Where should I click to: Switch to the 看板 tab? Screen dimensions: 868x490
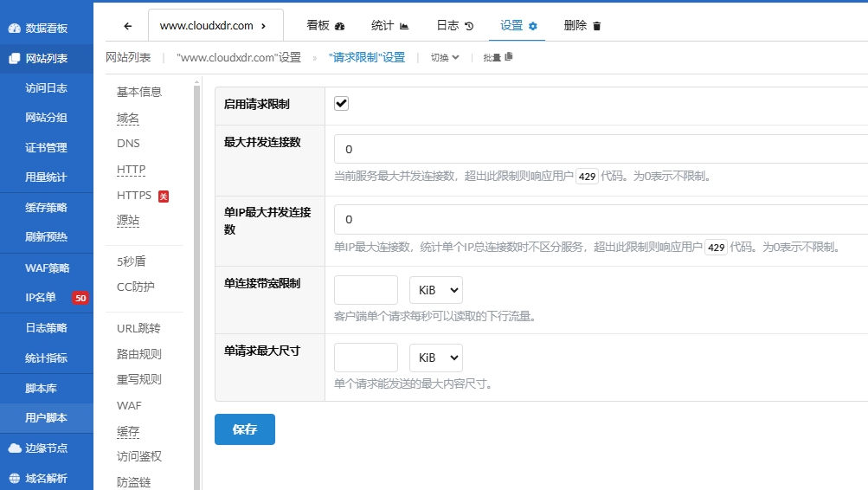click(325, 26)
